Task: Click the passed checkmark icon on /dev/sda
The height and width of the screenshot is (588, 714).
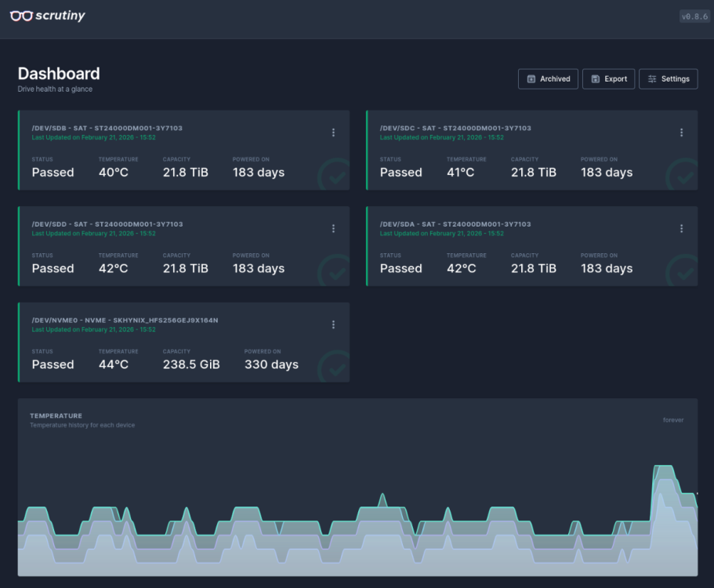Action: [x=683, y=272]
